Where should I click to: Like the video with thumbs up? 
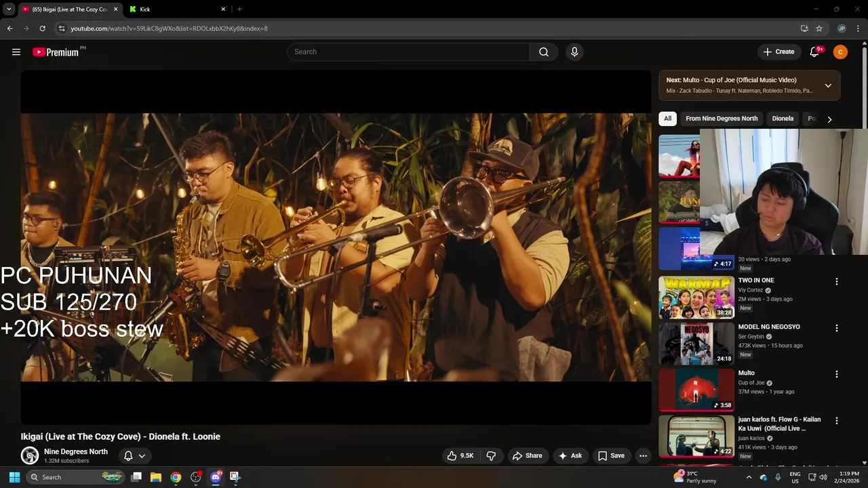point(460,455)
